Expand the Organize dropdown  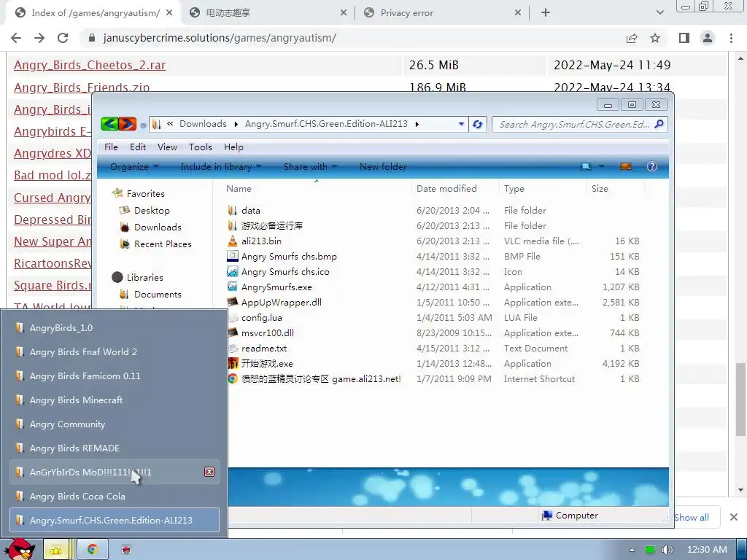point(155,167)
